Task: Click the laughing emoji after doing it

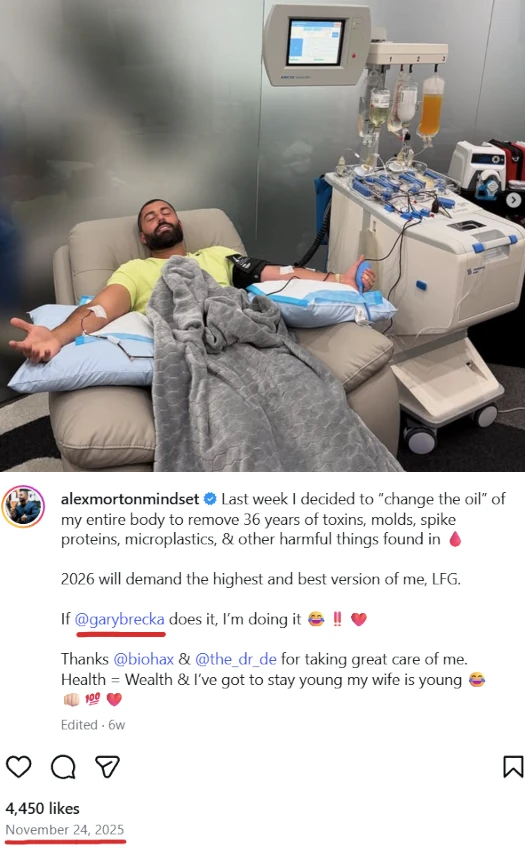Action: [x=316, y=619]
